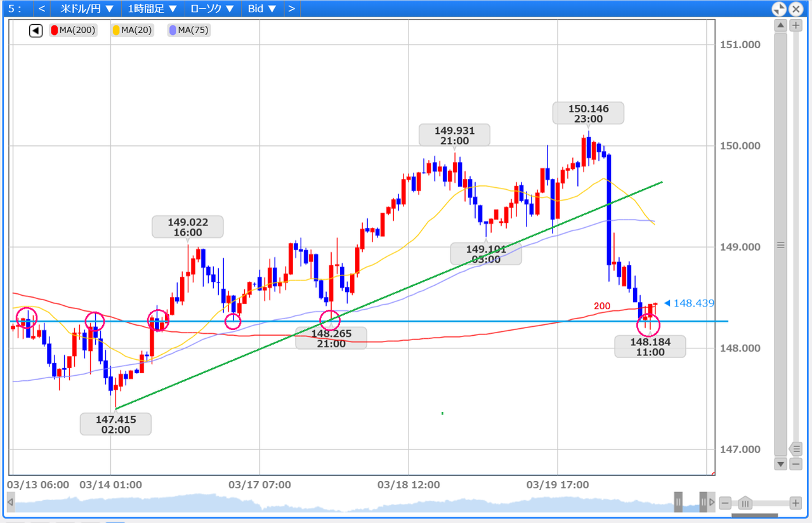The width and height of the screenshot is (812, 523).
Task: Click the '<' previous arrow in the toolbar
Action: pos(41,9)
